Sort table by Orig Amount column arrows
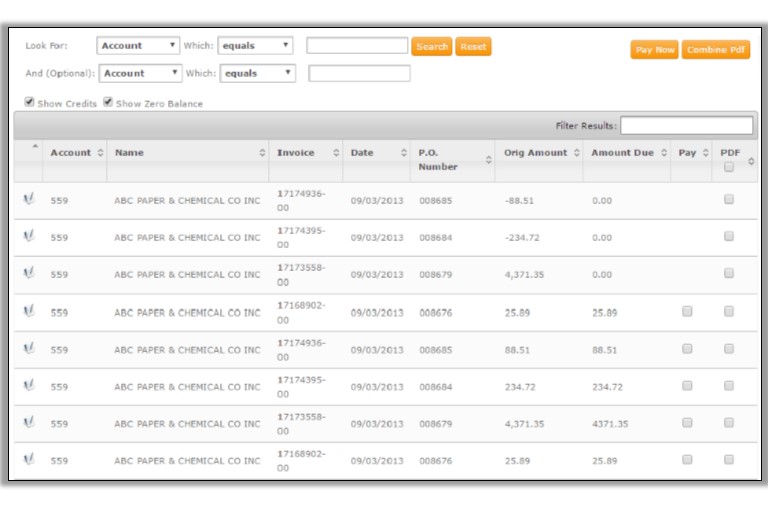 coord(576,153)
